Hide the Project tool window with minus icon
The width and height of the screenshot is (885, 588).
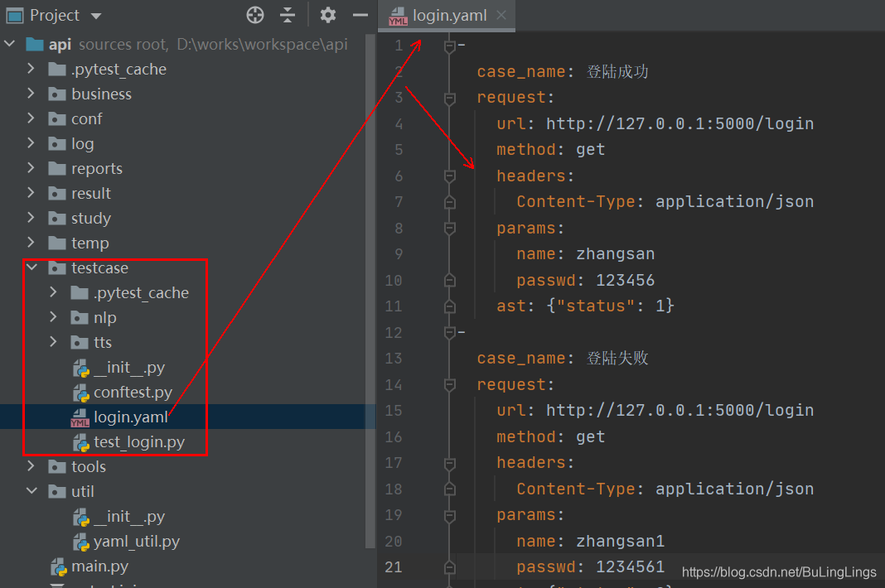pyautogui.click(x=360, y=15)
